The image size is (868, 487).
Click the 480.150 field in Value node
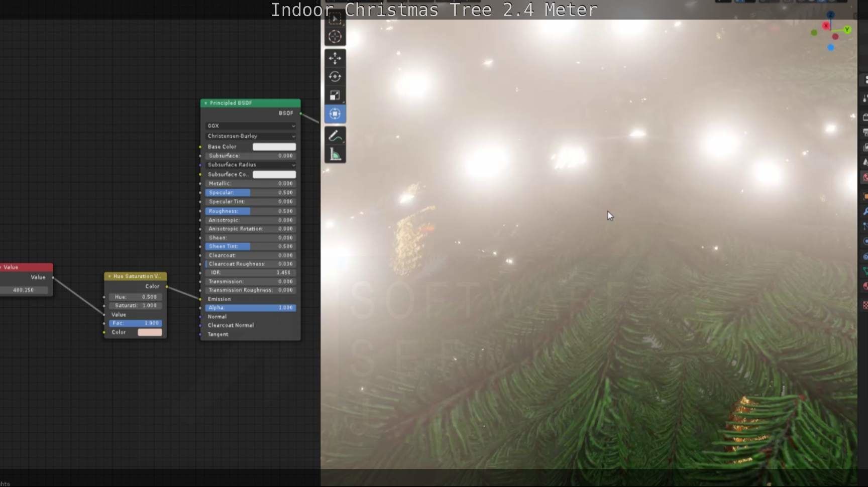[24, 290]
